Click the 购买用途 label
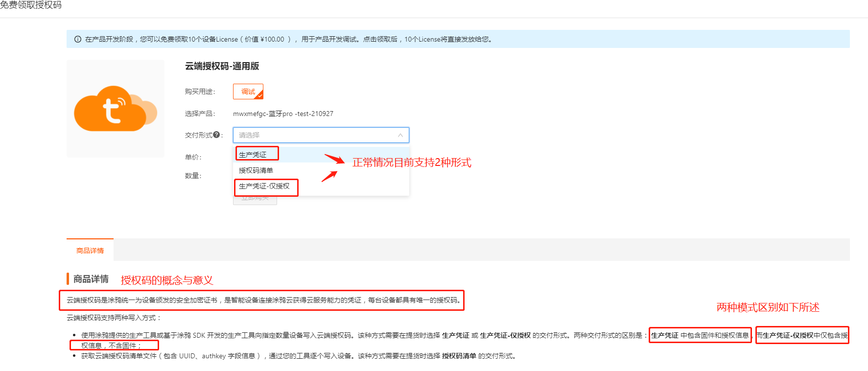The image size is (868, 371). (x=200, y=92)
